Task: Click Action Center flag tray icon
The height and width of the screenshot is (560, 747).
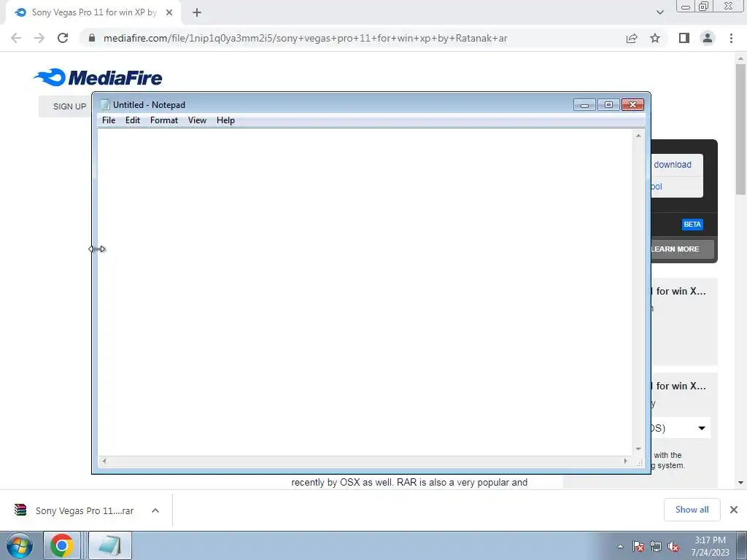Action: (638, 546)
